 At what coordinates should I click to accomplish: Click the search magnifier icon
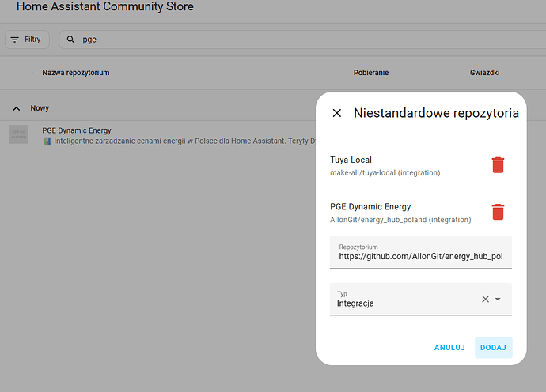pos(70,40)
